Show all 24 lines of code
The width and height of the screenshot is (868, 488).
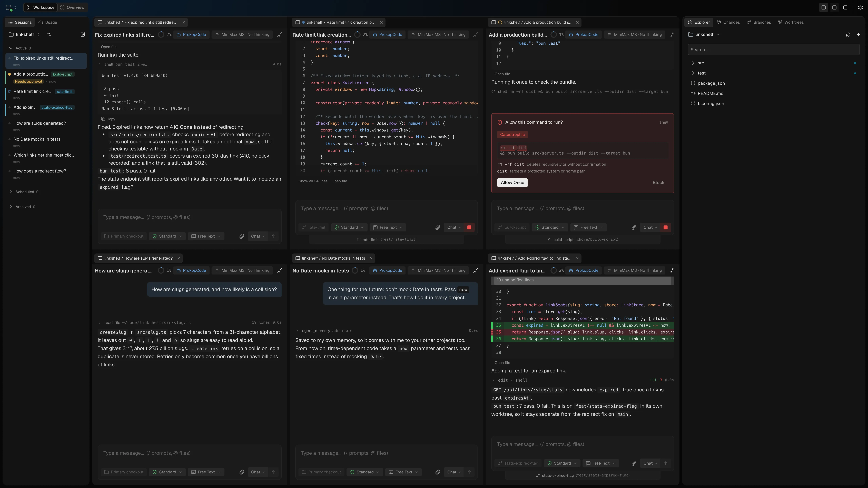click(313, 181)
